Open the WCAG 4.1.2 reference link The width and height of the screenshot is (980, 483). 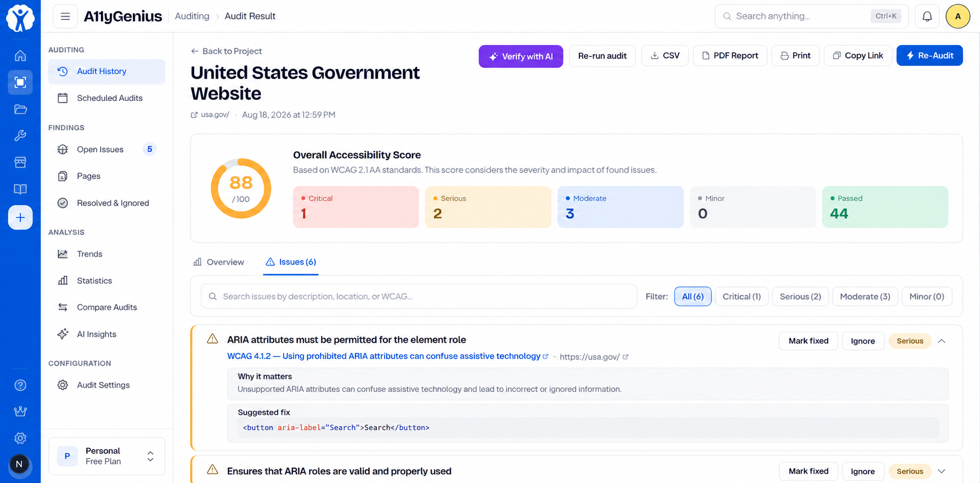tap(387, 356)
